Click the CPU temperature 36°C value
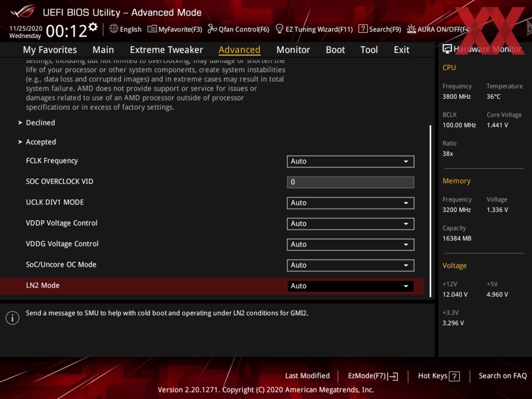Image resolution: width=532 pixels, height=399 pixels. tap(493, 96)
